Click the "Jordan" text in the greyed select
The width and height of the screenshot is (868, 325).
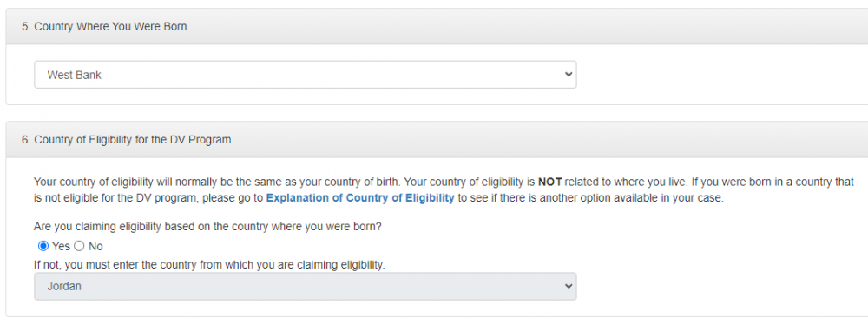pos(64,287)
